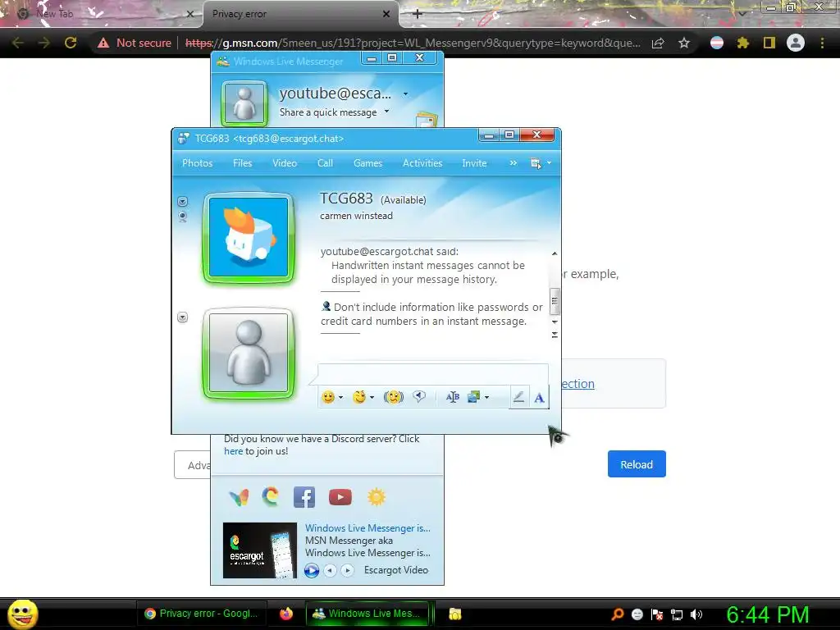Image resolution: width=840 pixels, height=630 pixels.
Task: Open the Games menu
Action: [x=367, y=163]
